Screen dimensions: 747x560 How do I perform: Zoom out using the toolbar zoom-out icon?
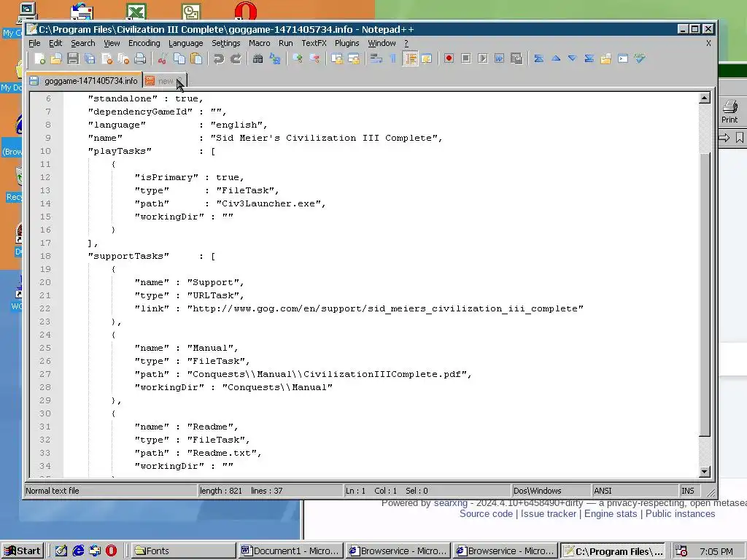pos(314,58)
